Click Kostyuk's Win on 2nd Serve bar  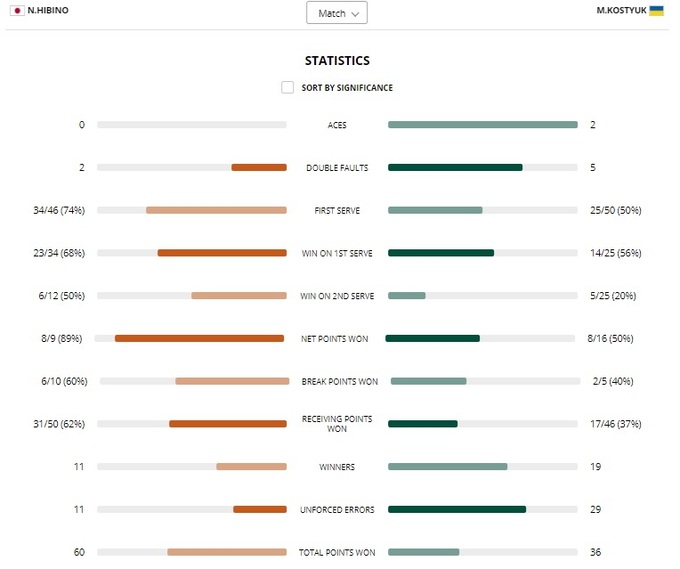(x=407, y=296)
